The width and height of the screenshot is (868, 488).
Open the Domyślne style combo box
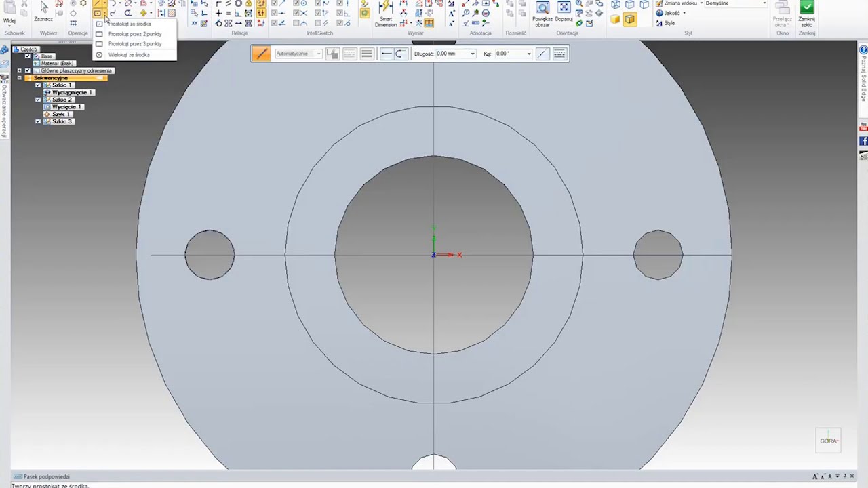736,3
